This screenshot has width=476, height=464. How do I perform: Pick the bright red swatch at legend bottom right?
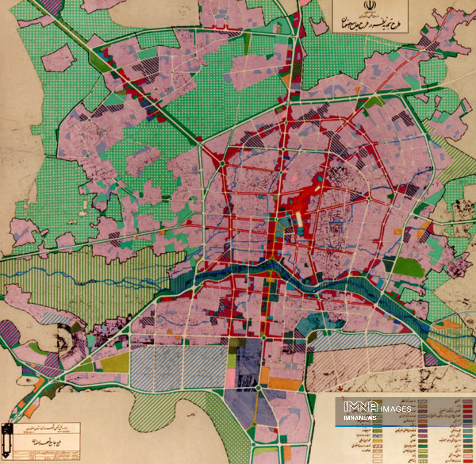(467, 460)
